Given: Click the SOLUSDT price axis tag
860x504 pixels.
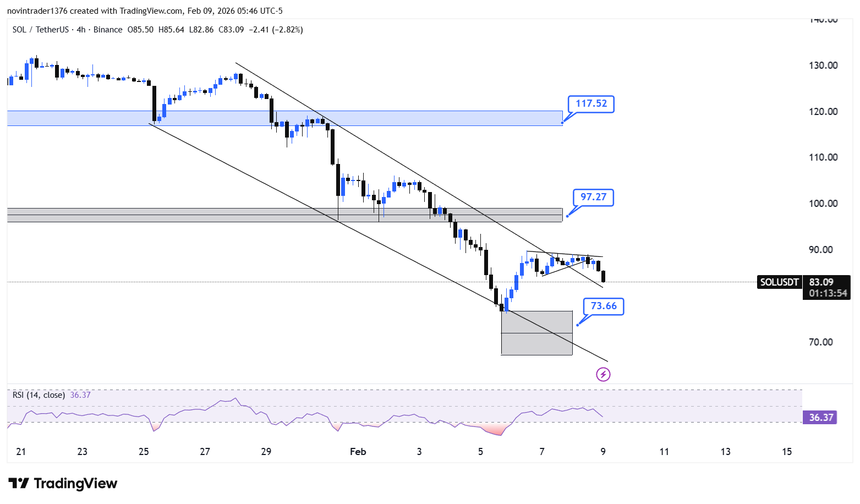Looking at the screenshot, I should (x=779, y=282).
